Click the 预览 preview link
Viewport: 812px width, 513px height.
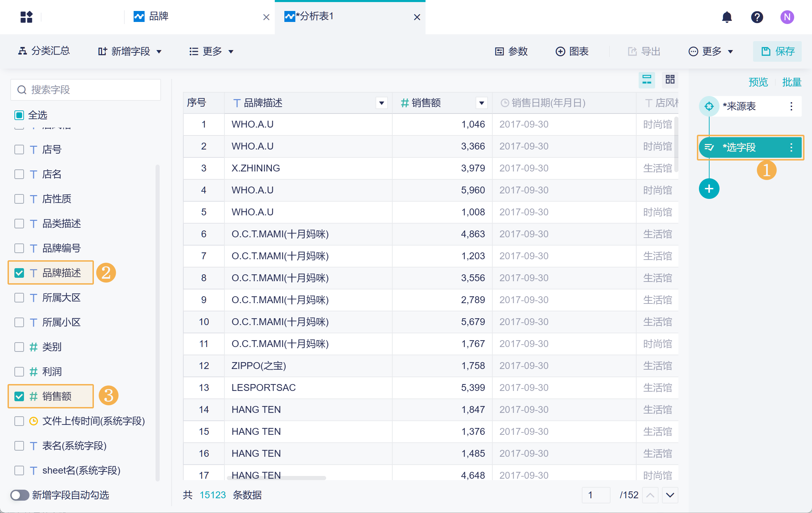(758, 82)
